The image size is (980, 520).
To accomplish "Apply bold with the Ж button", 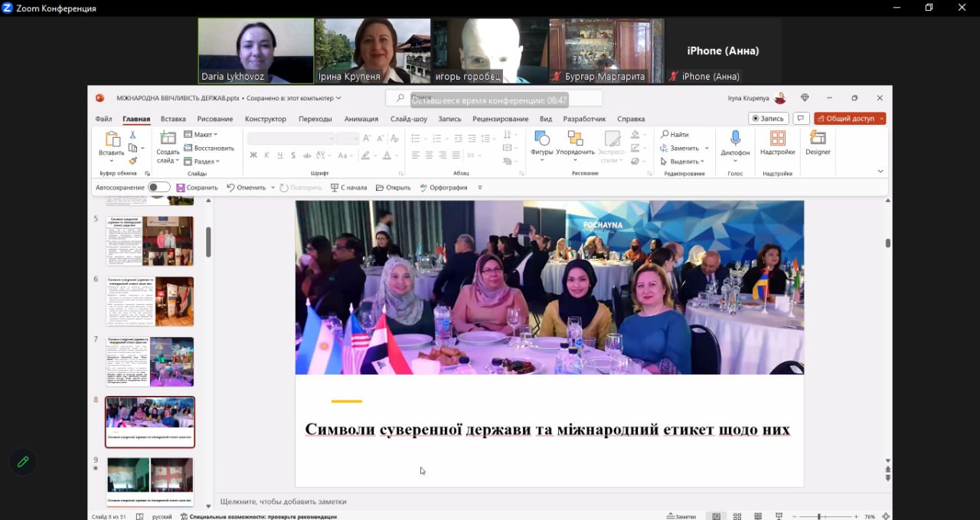I will tap(253, 155).
